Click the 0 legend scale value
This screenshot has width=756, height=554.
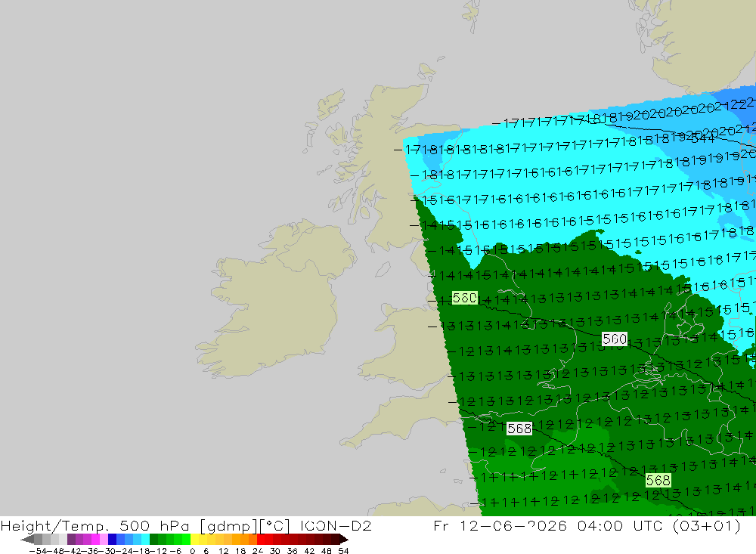click(192, 551)
